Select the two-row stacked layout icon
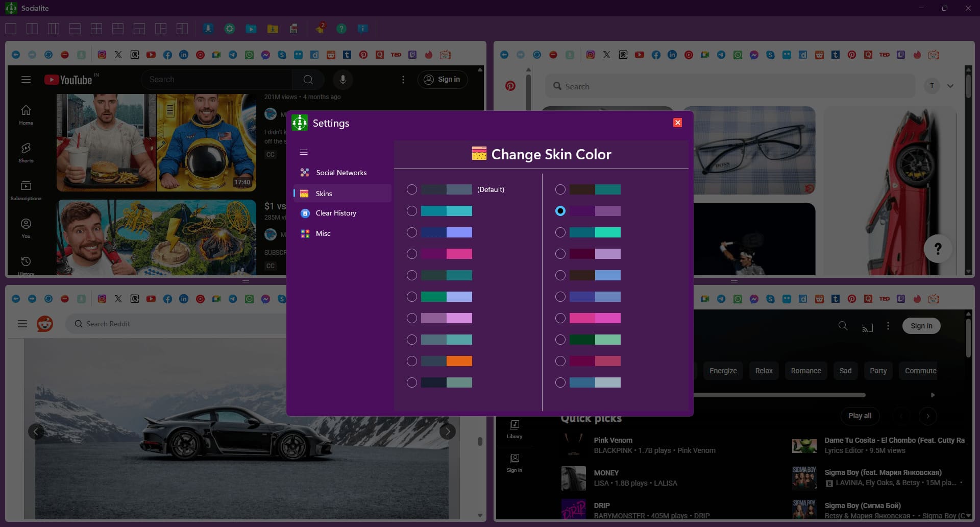The image size is (980, 527). pos(75,29)
